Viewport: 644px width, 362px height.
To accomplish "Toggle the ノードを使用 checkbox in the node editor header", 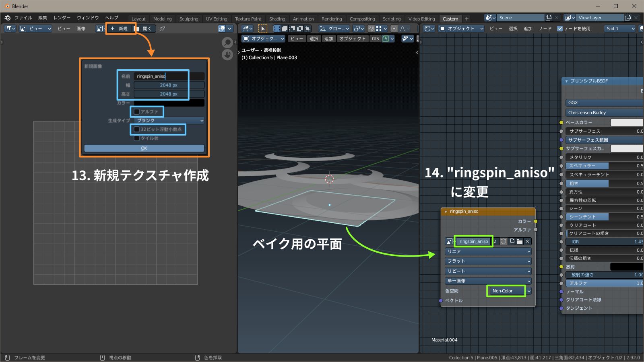I will pyautogui.click(x=560, y=28).
